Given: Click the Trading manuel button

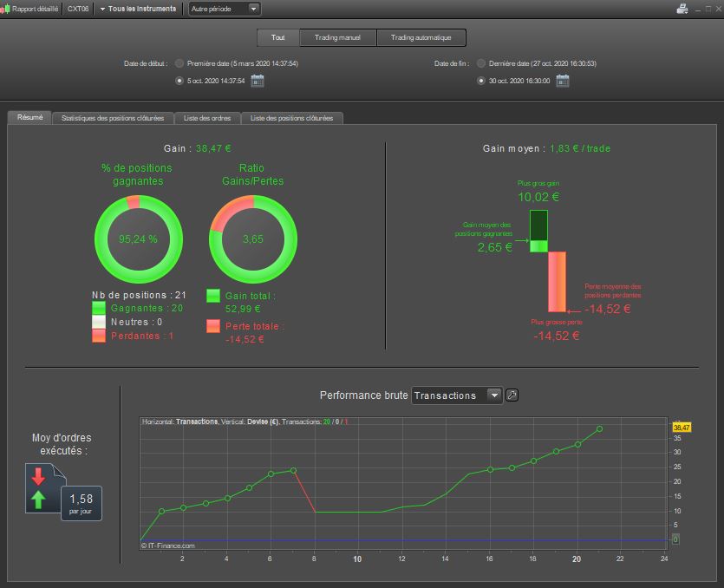Looking at the screenshot, I should [337, 38].
